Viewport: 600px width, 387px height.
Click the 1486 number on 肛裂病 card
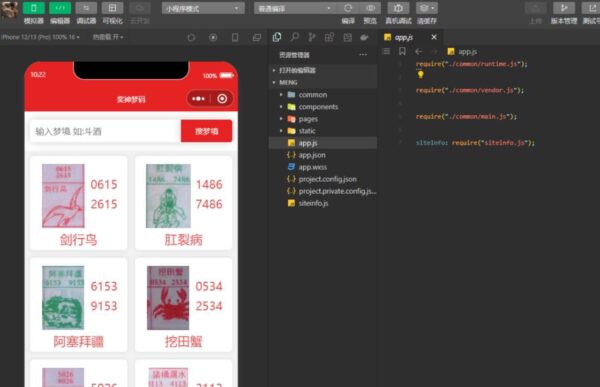[x=209, y=185]
